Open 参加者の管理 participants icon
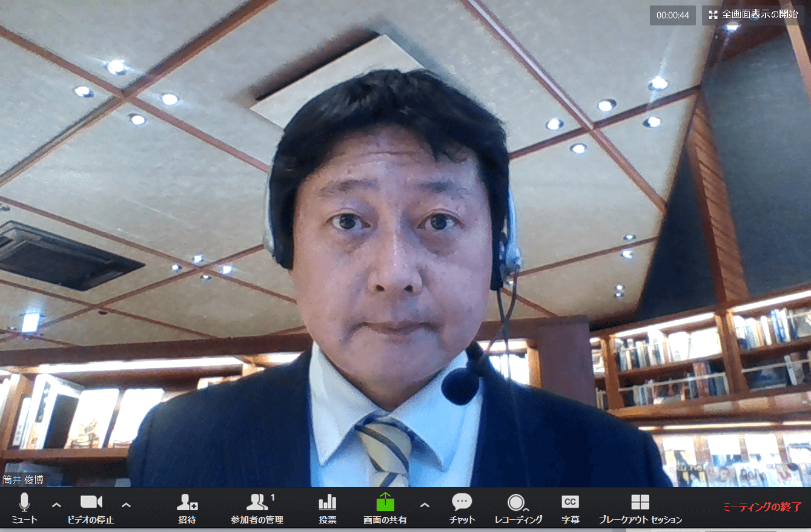The height and width of the screenshot is (532, 811). tap(257, 502)
